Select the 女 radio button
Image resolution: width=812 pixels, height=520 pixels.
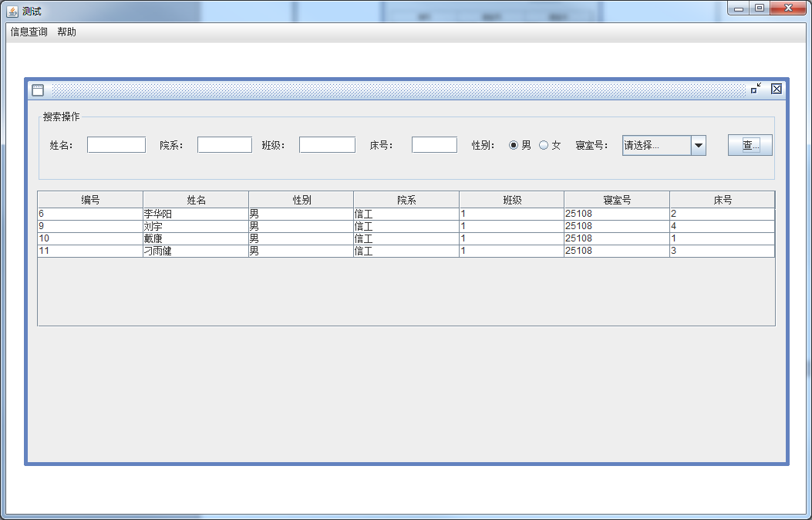550,146
